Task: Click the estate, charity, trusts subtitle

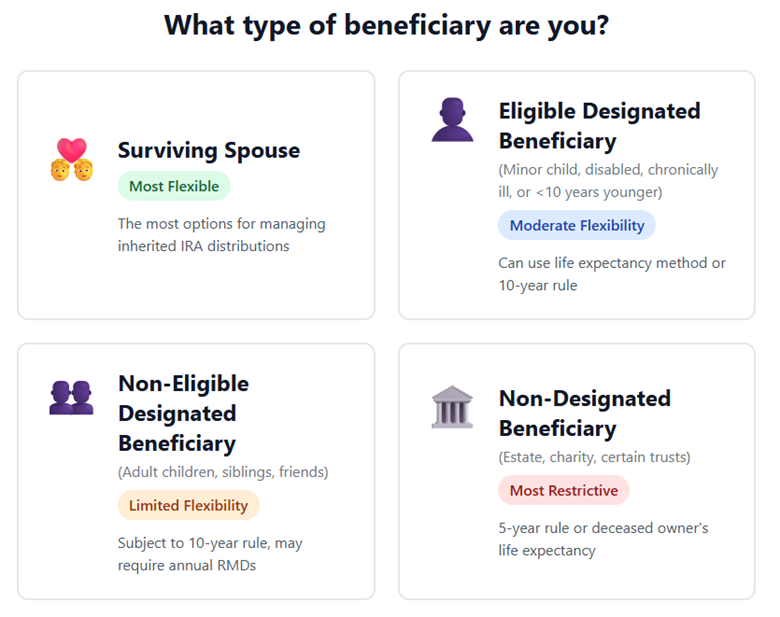Action: point(594,457)
